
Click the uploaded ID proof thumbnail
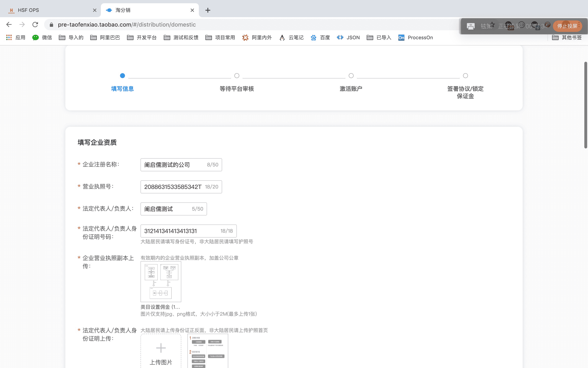[208, 351]
